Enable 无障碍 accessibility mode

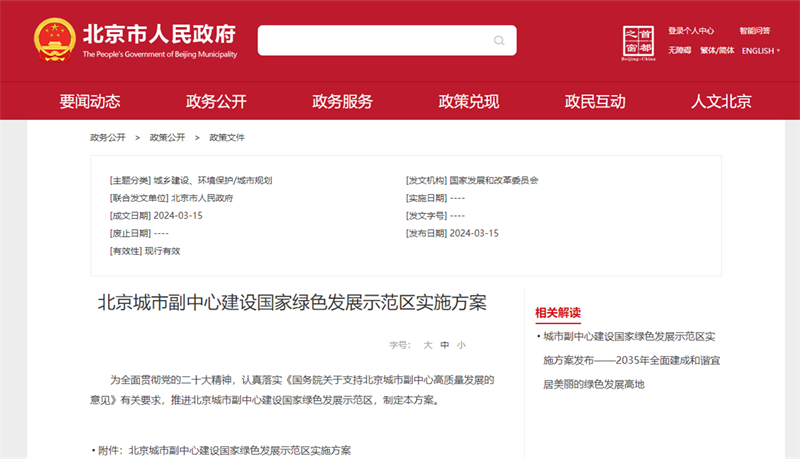680,51
